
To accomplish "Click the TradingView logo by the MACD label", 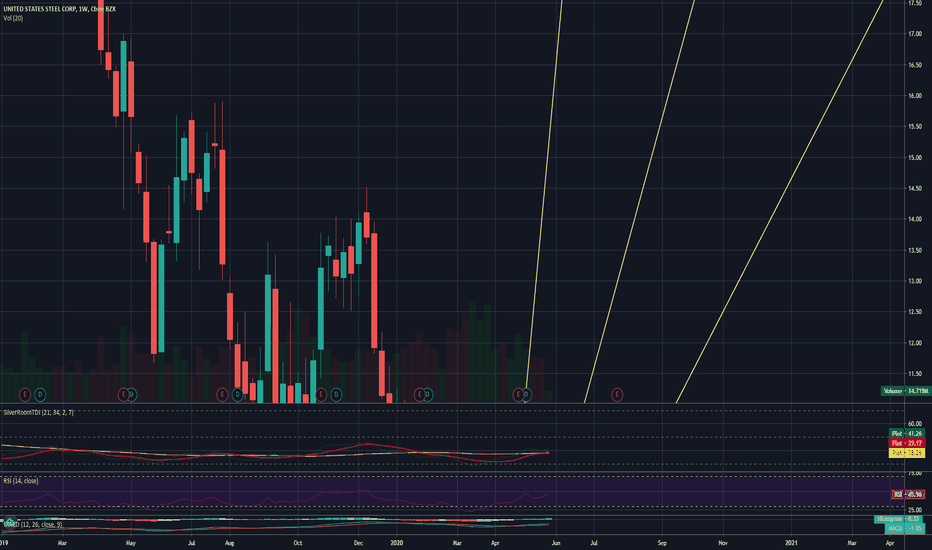I will coord(10,523).
